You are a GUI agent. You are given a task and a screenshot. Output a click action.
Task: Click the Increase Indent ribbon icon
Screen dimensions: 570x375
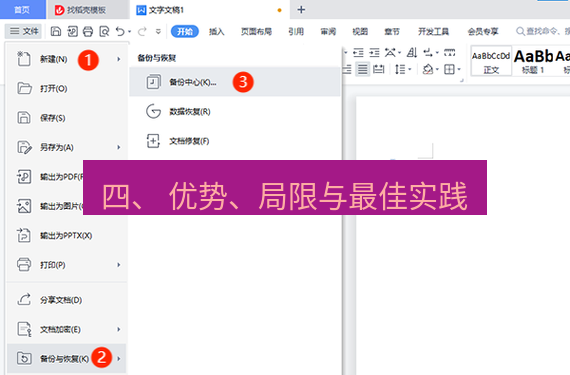(x=374, y=53)
